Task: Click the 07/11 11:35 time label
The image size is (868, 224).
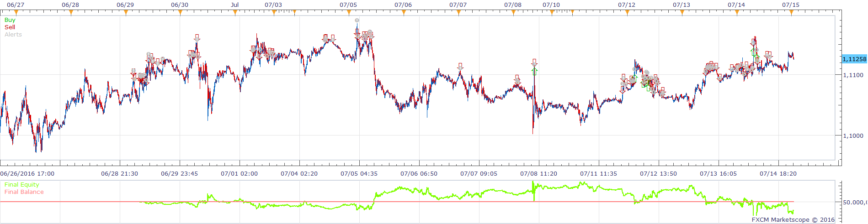Action: [x=599, y=174]
